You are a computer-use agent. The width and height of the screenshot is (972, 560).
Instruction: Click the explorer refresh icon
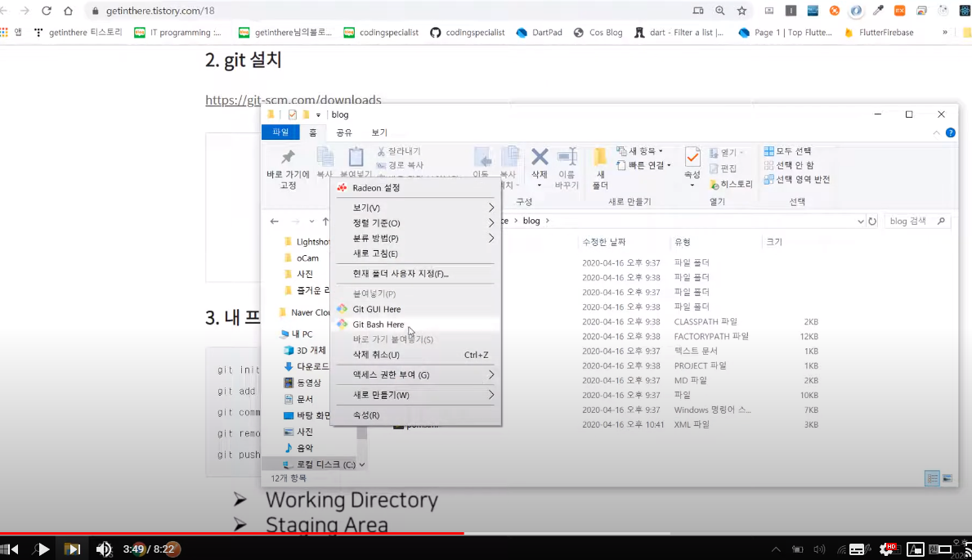click(872, 222)
